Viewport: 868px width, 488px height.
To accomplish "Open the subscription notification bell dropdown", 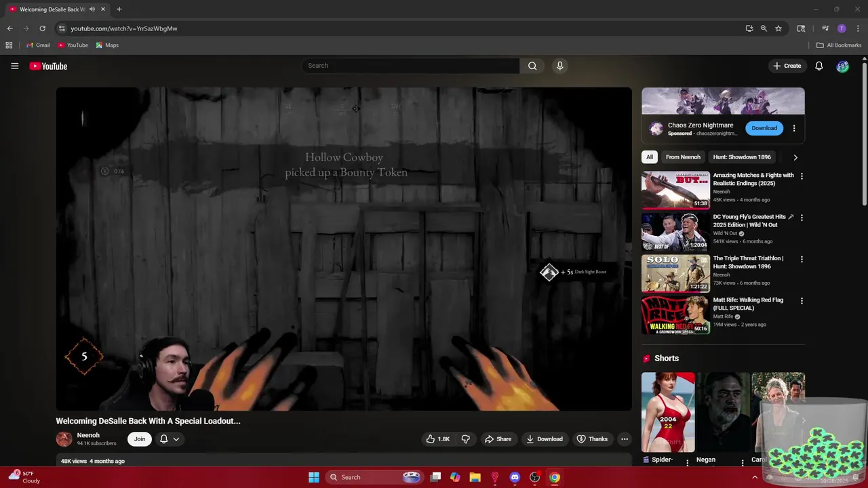I will (170, 439).
